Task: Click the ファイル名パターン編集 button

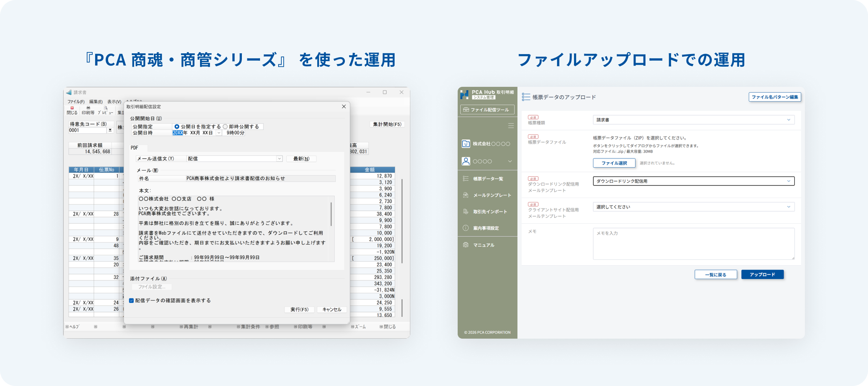Action: [x=775, y=97]
